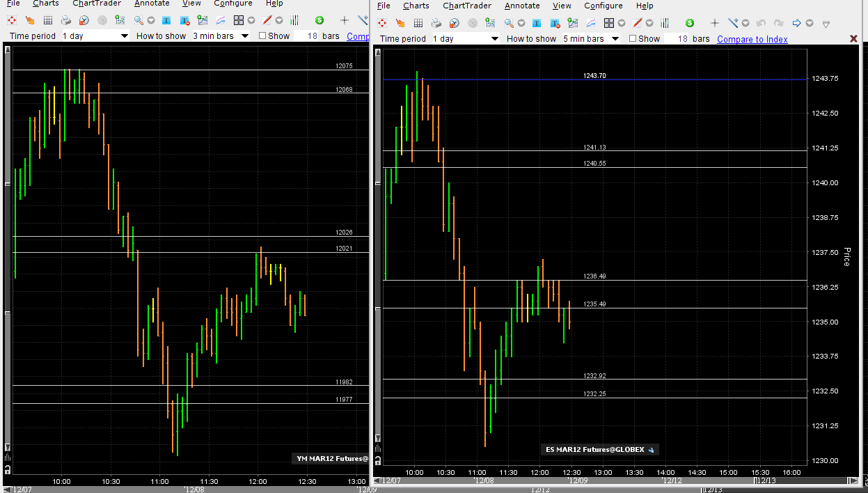Open the 5 min bars dropdown
This screenshot has height=493, width=868.
[x=591, y=38]
